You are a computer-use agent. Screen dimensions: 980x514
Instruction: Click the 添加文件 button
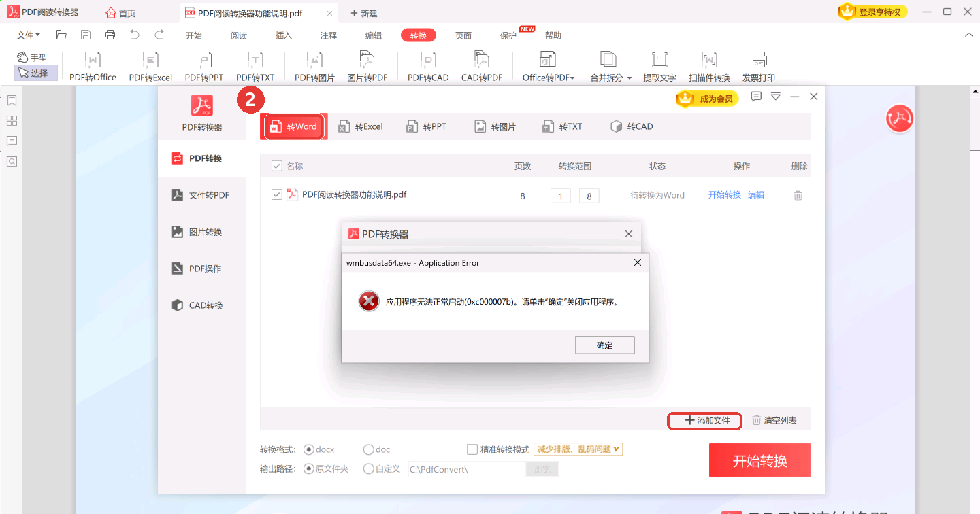[704, 421]
